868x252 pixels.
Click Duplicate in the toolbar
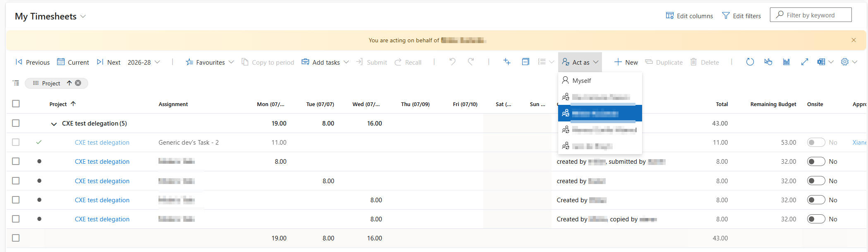(x=664, y=62)
